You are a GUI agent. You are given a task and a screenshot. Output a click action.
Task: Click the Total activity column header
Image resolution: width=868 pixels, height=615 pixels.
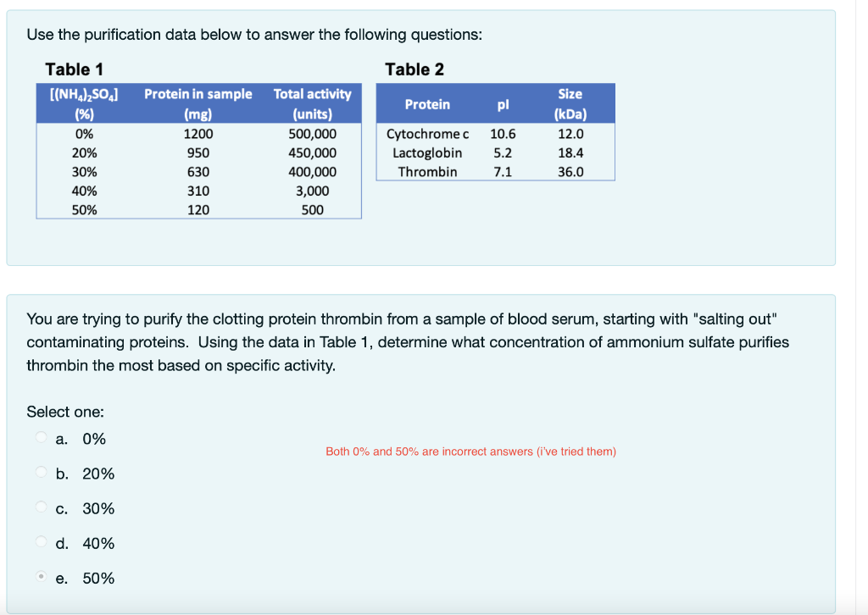coord(312,103)
